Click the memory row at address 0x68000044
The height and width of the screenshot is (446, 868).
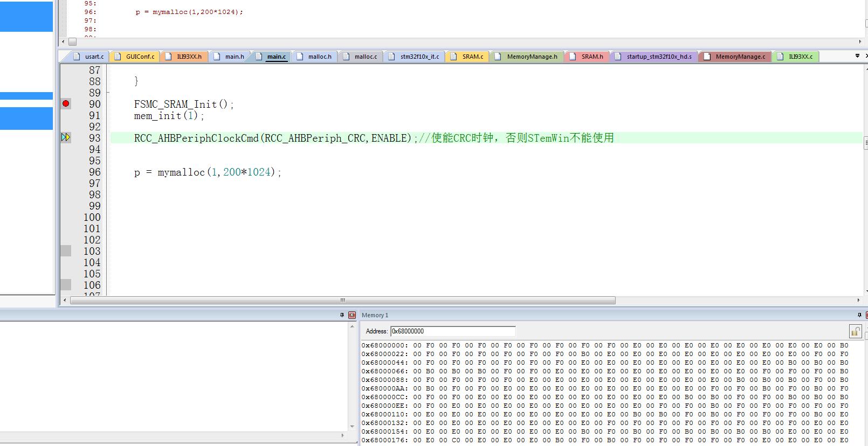point(605,363)
